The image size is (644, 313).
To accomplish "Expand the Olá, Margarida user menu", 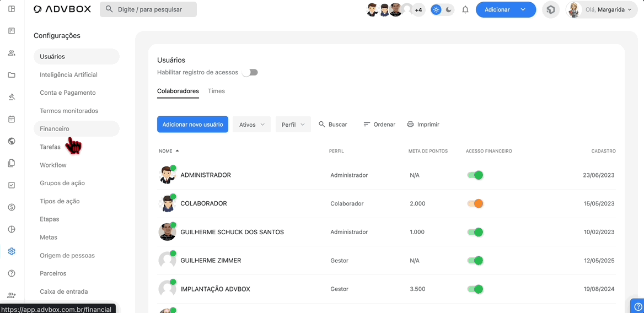I will click(602, 9).
